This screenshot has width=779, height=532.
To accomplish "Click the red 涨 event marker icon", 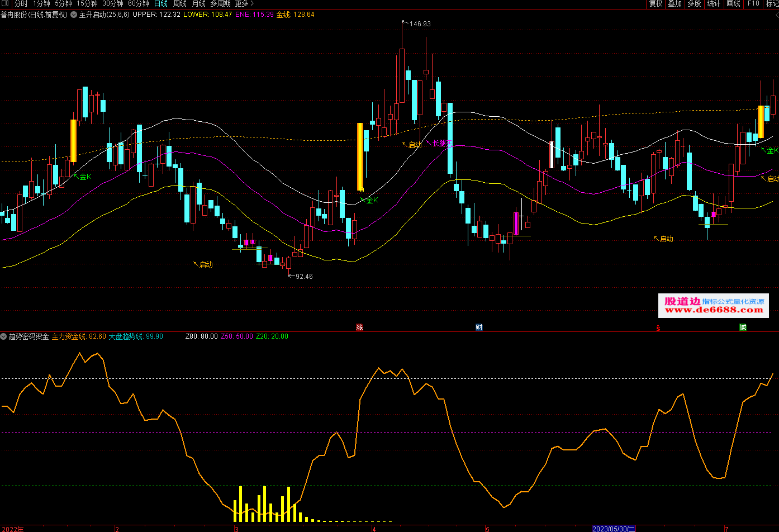I will pyautogui.click(x=359, y=327).
